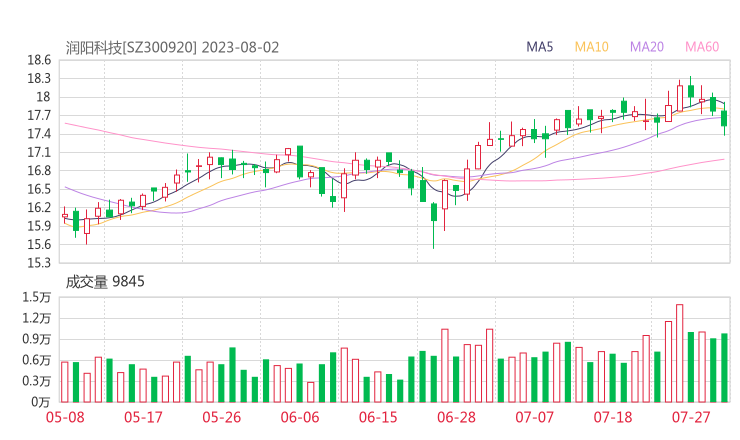Click the 07-18 date axis label
This screenshot has height=440, width=740.
pos(613,417)
